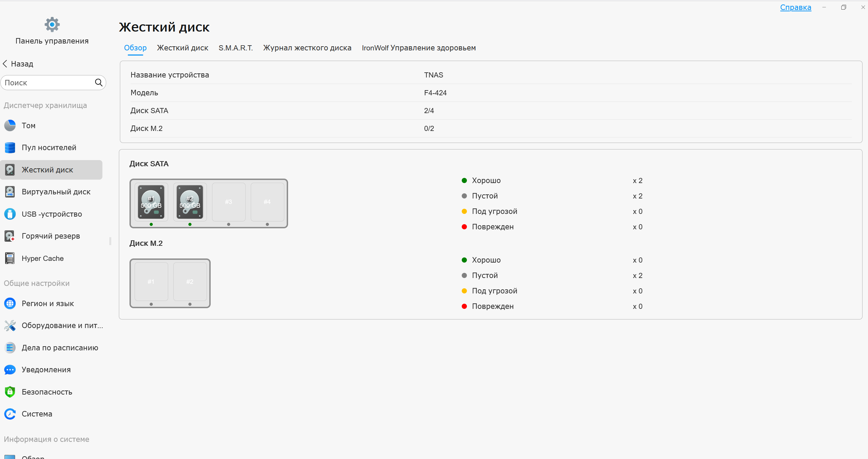This screenshot has height=459, width=868.
Task: Open Уведомления chat bubble icon
Action: [x=10, y=370]
